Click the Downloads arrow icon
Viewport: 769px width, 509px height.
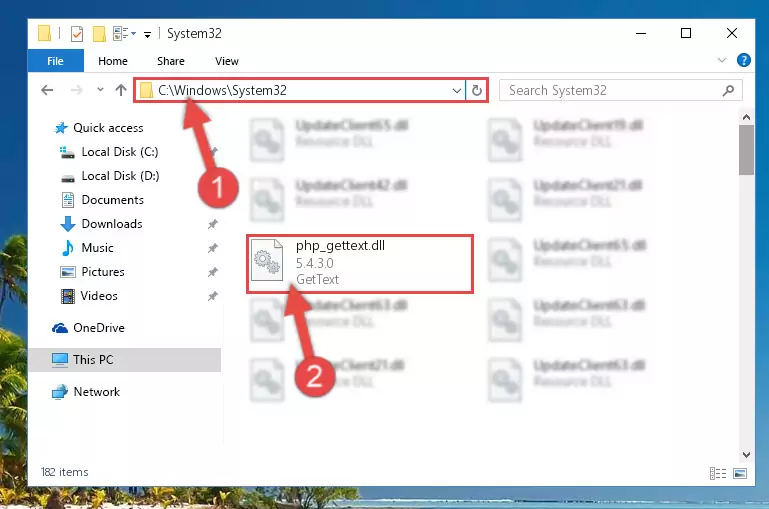pos(68,224)
